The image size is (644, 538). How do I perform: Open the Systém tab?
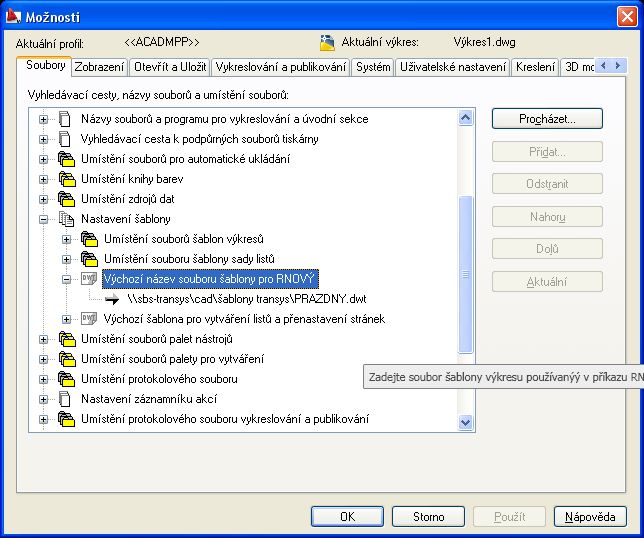click(373, 67)
